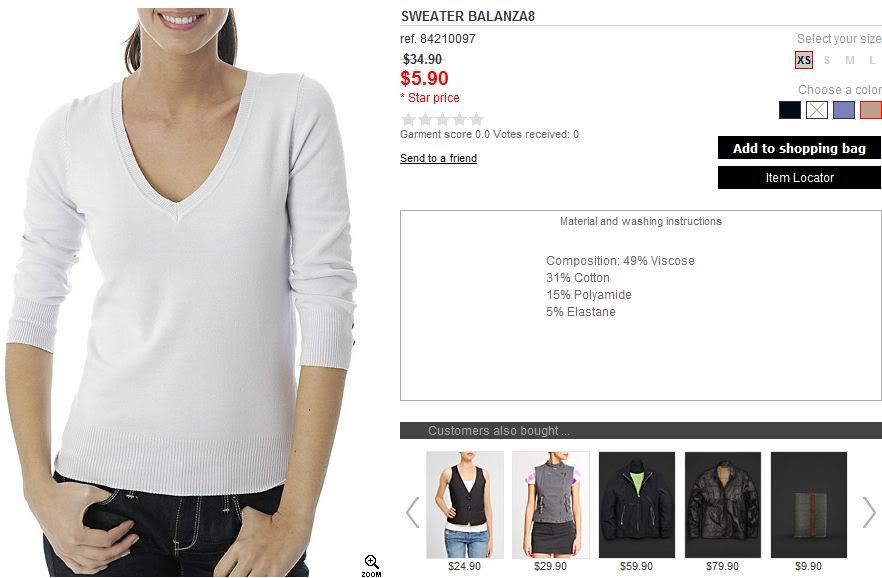Screen dimensions: 882x578
Task: Select size XS
Action: click(804, 60)
